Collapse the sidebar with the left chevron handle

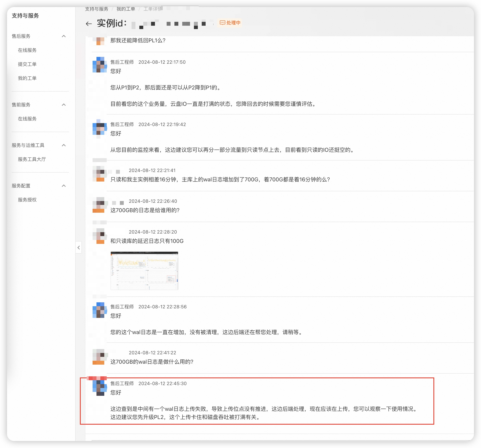point(78,247)
